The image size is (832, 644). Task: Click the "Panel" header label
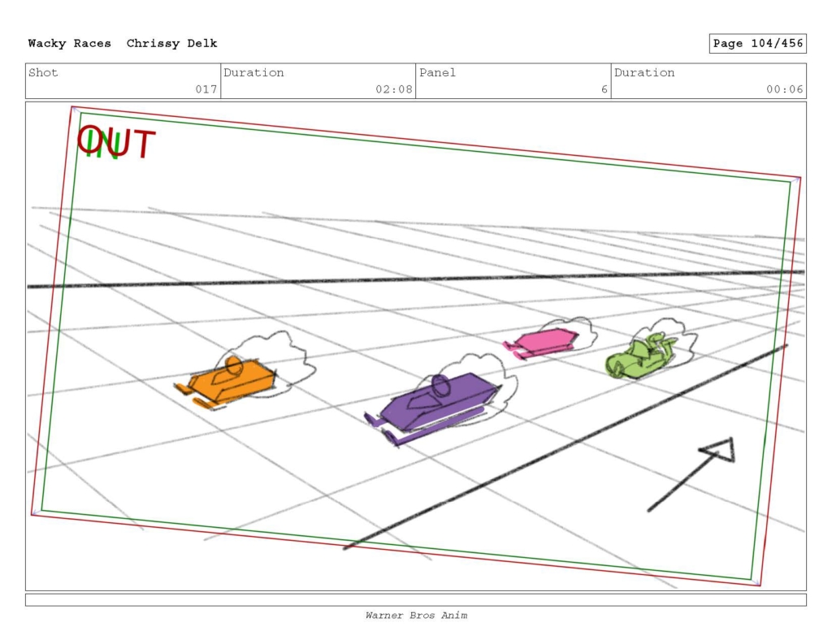pyautogui.click(x=437, y=72)
